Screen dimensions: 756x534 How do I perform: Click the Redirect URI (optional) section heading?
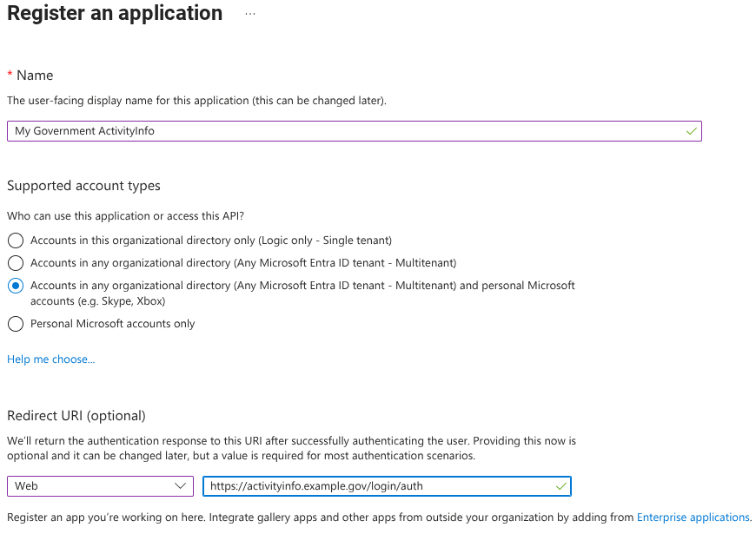[76, 415]
